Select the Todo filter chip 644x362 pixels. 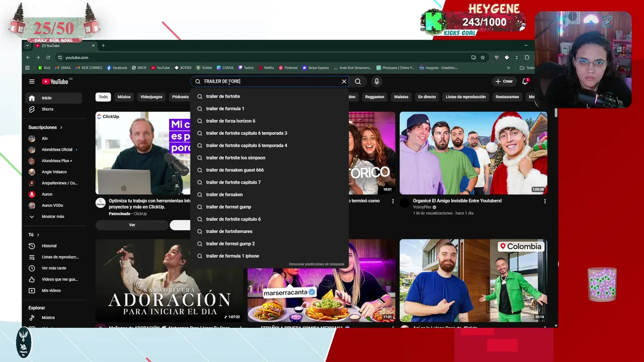(x=103, y=97)
